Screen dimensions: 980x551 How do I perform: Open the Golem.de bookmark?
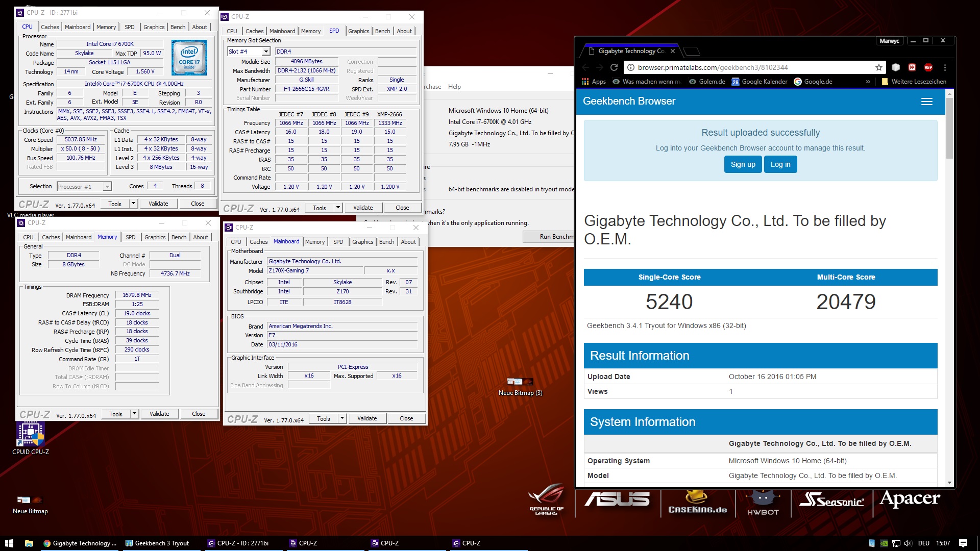tap(707, 82)
